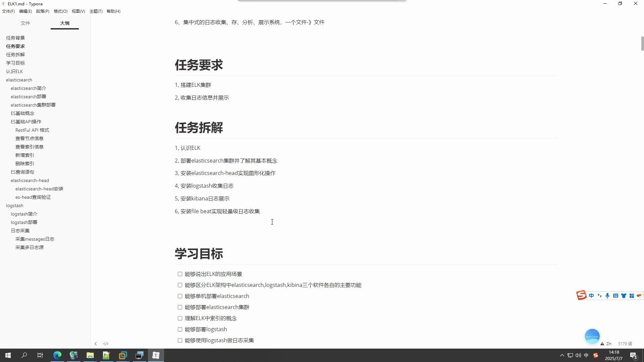Open Sogou skin shirt icon
Viewport: 644px width, 362px height.
tap(624, 296)
